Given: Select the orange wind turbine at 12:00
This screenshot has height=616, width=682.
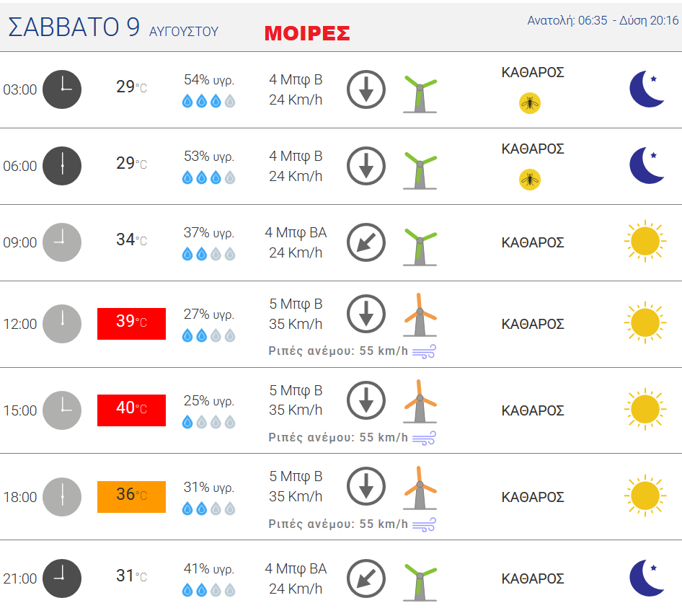Looking at the screenshot, I should (x=420, y=315).
